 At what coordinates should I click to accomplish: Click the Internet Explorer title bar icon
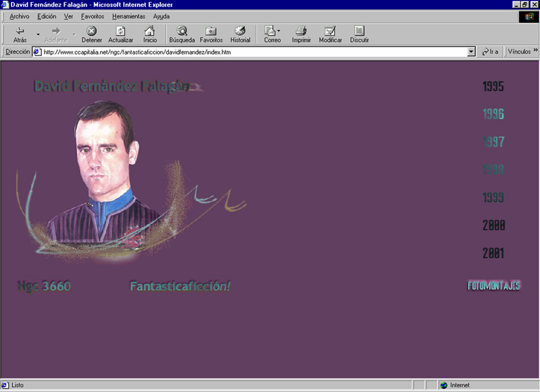click(5, 5)
